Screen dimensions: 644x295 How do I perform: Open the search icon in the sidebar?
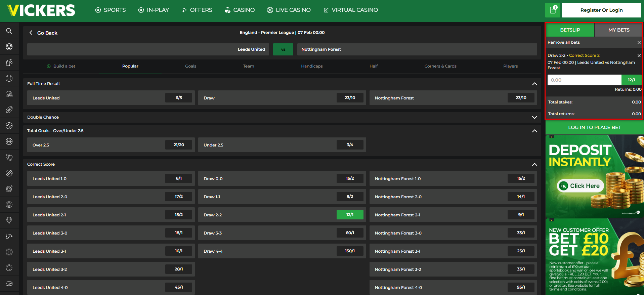(9, 31)
